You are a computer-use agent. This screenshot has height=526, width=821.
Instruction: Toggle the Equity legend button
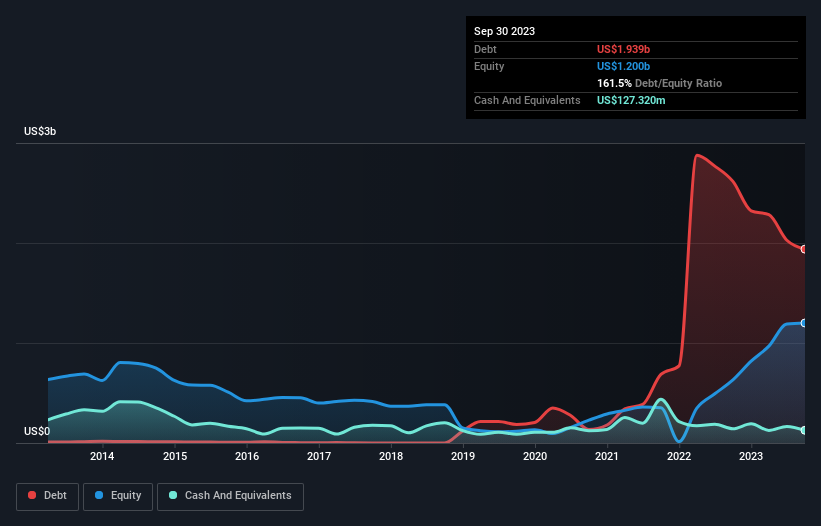(x=118, y=496)
